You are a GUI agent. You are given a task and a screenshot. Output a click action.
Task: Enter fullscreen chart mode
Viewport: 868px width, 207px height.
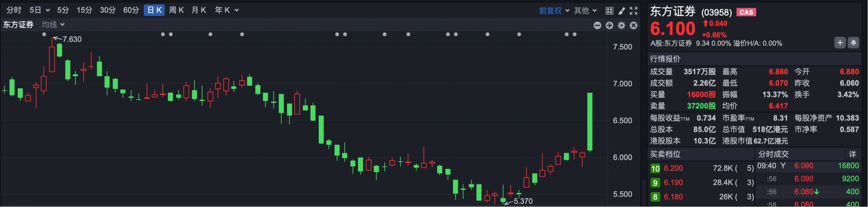(634, 10)
